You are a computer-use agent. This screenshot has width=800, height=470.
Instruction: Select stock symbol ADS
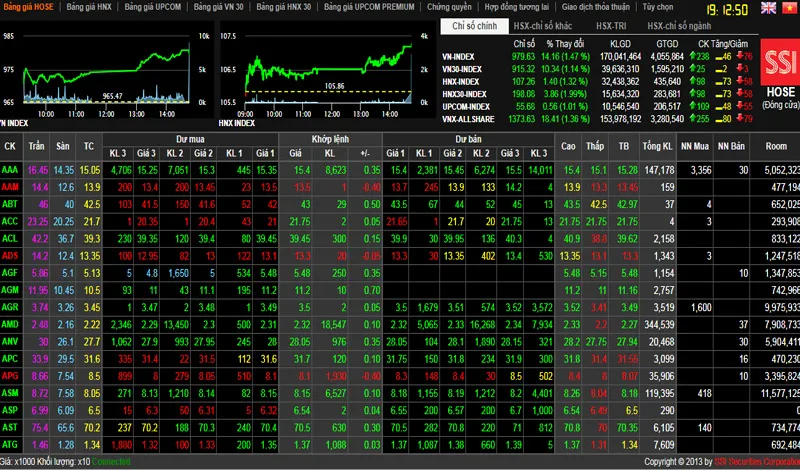coord(10,255)
